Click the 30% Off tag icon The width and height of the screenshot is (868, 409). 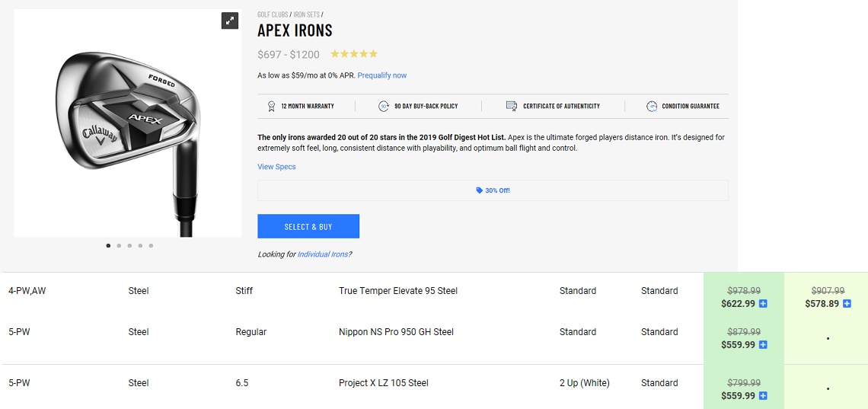coord(479,190)
